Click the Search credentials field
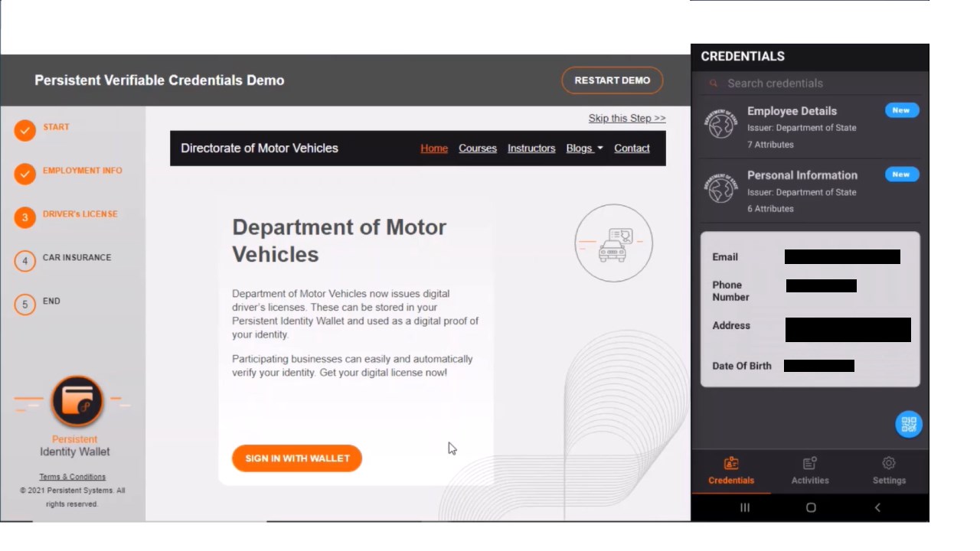980x551 pixels. tap(810, 83)
